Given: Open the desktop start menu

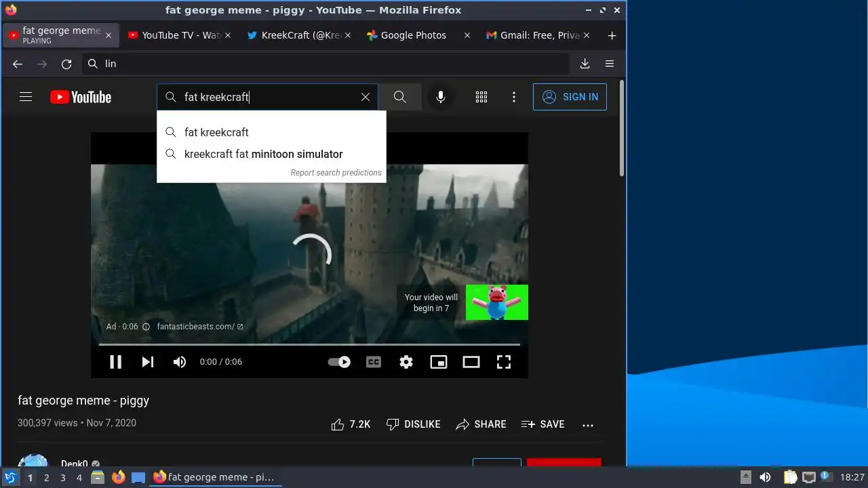Looking at the screenshot, I should 10,477.
